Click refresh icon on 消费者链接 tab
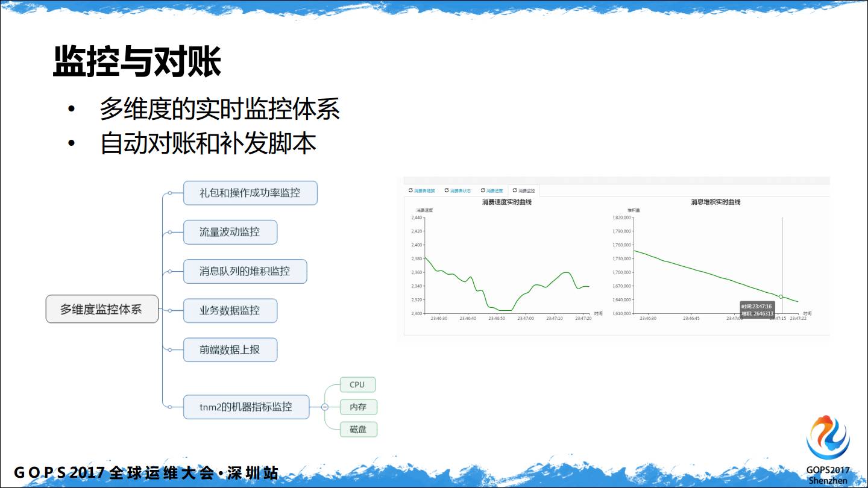 [410, 190]
